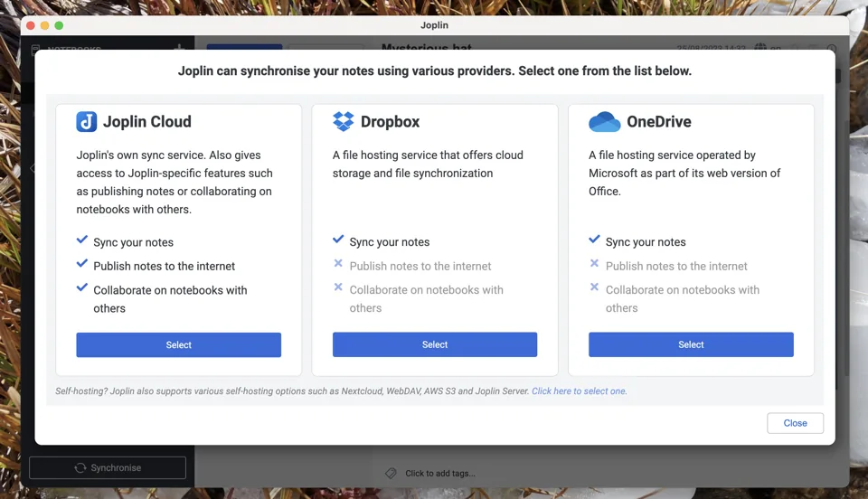Viewport: 868px width, 499px height.
Task: Click the X mark beside Dropbox 'Publish notes'
Action: (338, 263)
